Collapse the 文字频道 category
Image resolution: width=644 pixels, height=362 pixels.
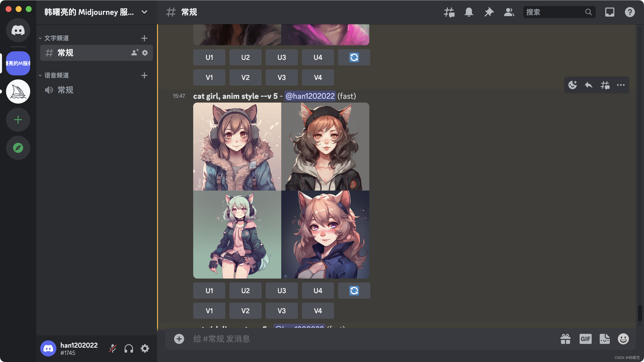point(56,38)
